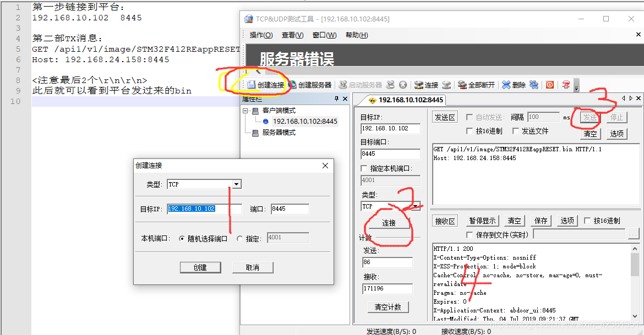Open the 查看(V) menu

[x=292, y=35]
